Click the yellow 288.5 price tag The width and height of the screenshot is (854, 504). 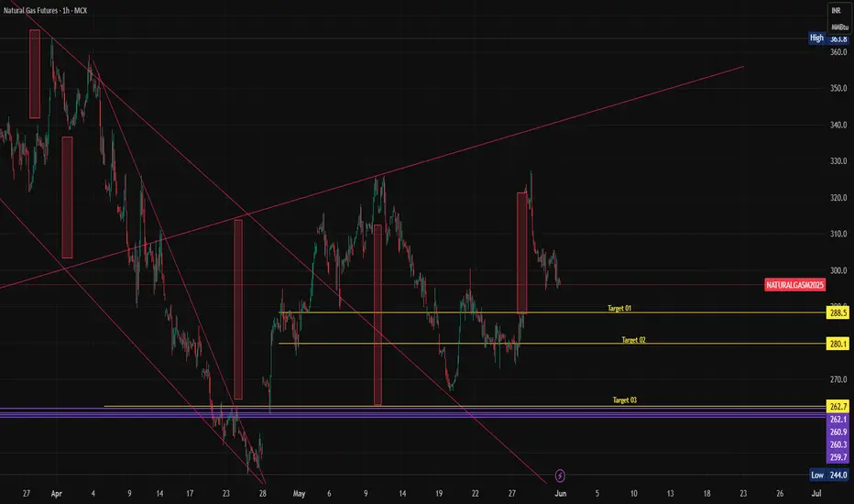click(x=838, y=312)
